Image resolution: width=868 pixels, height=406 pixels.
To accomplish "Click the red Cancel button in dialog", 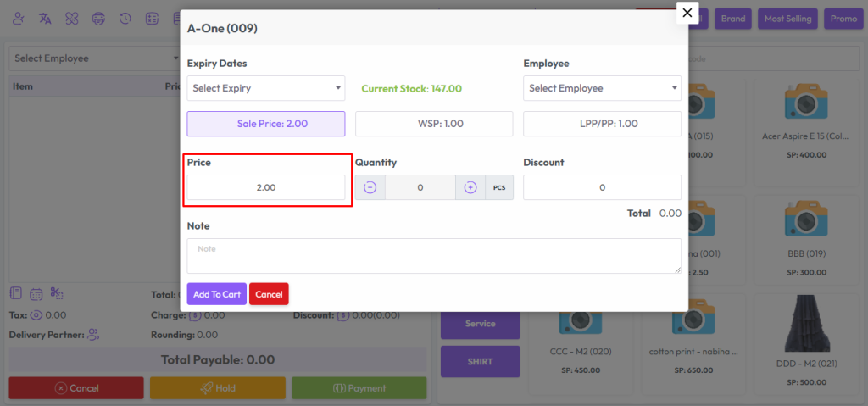I will click(269, 294).
